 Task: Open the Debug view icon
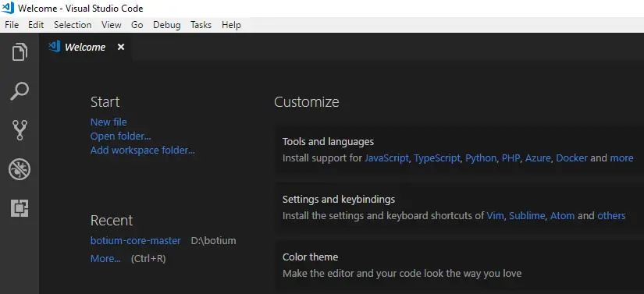pyautogui.click(x=20, y=169)
